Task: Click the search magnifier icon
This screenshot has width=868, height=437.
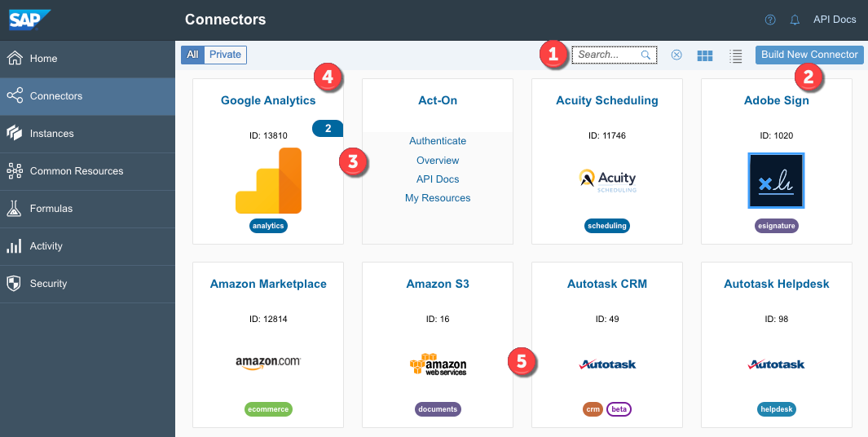Action: (x=646, y=55)
